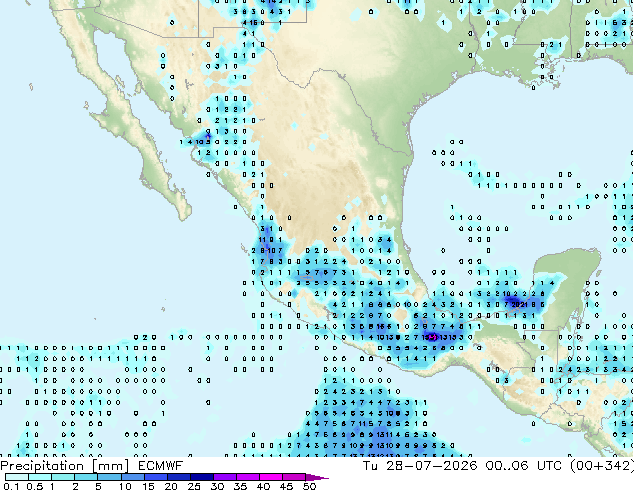The height and width of the screenshot is (490, 634).
Task: Click the 30–35 mm purple legend swatch
Action: 224,477
